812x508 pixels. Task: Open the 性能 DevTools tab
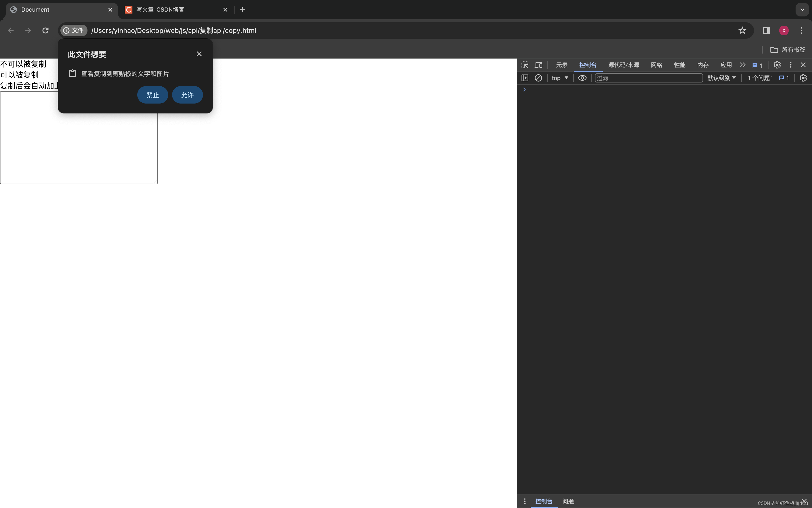coord(680,65)
